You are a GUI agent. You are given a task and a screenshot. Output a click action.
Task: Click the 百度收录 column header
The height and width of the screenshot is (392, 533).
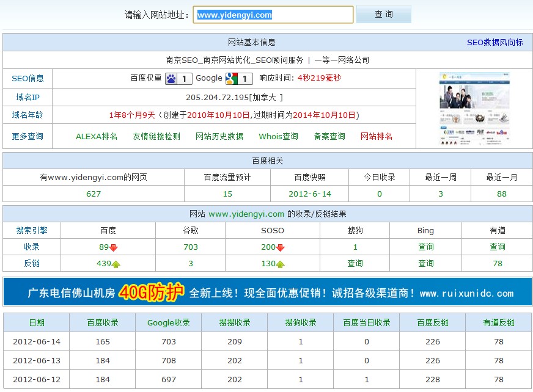coord(103,323)
